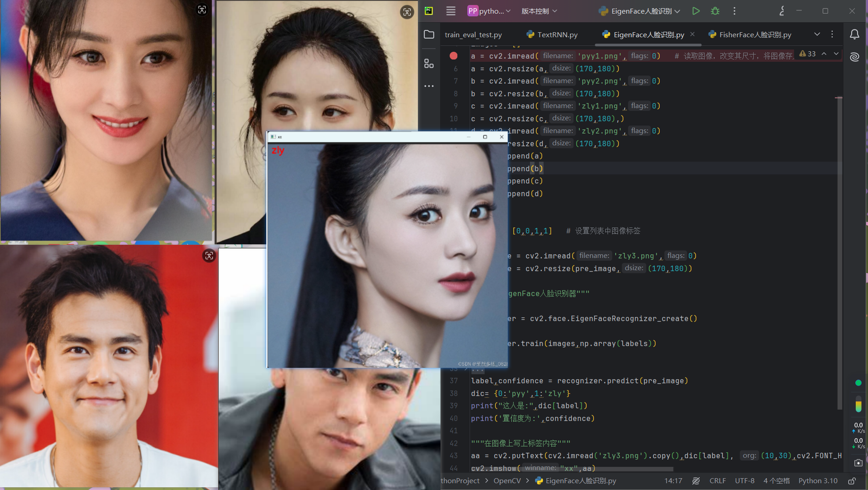This screenshot has width=868, height=490.
Task: Select interpreter Python 3.10
Action: pyautogui.click(x=818, y=480)
